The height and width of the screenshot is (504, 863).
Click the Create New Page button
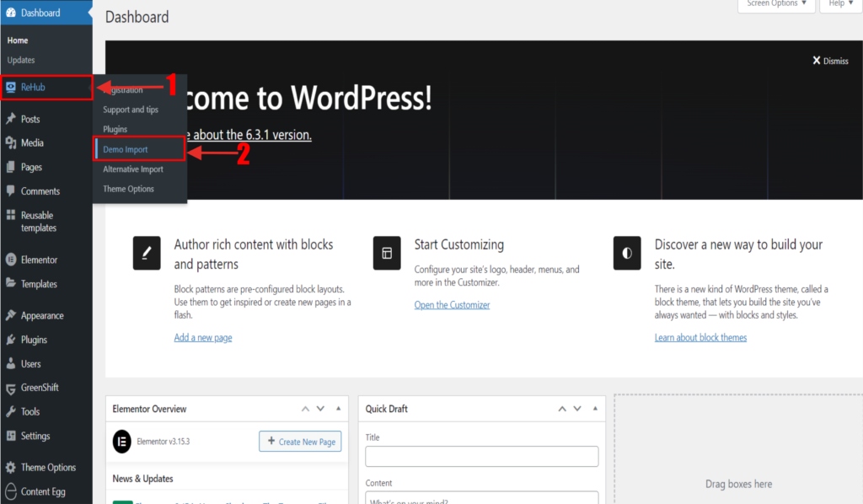[300, 442]
